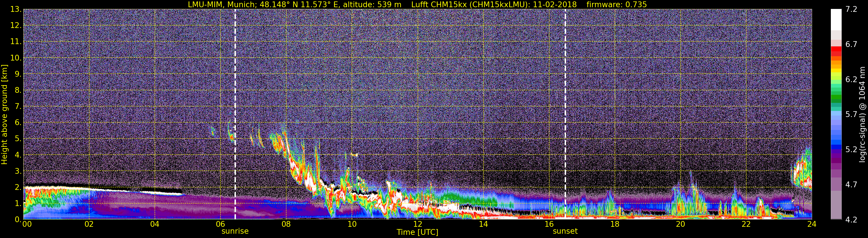Click x-axis time tick '24'
Image resolution: width=868 pixels, height=238 pixels.
[x=812, y=224]
